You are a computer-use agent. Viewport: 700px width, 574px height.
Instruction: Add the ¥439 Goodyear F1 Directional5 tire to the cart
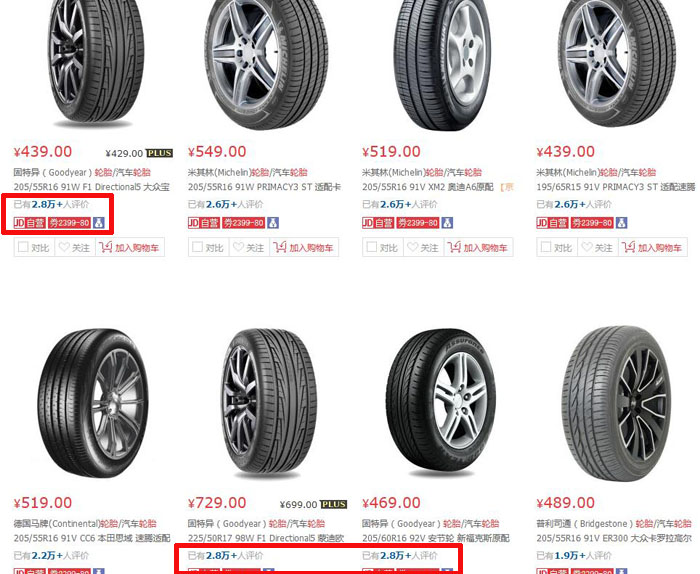pyautogui.click(x=130, y=247)
